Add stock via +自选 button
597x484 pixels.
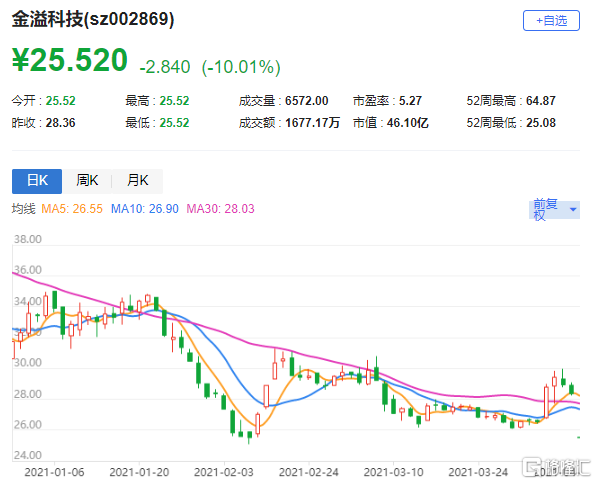[x=551, y=21]
